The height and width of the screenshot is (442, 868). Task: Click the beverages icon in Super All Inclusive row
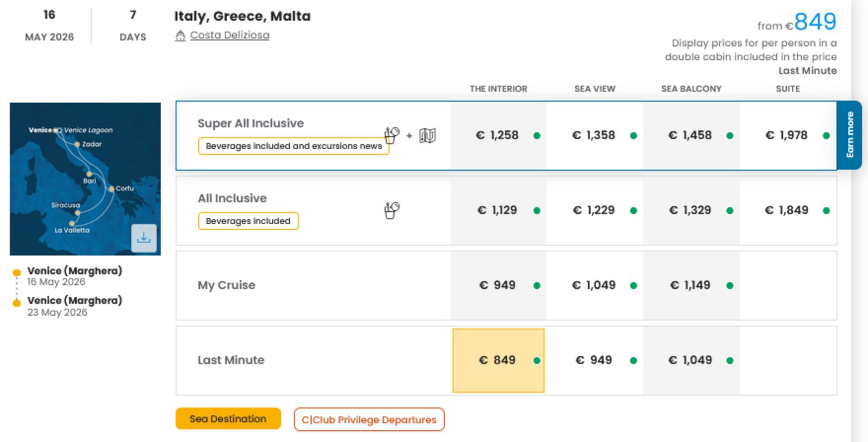point(392,135)
